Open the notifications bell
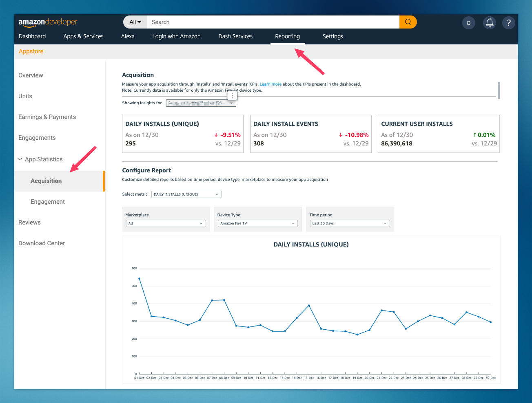 489,23
